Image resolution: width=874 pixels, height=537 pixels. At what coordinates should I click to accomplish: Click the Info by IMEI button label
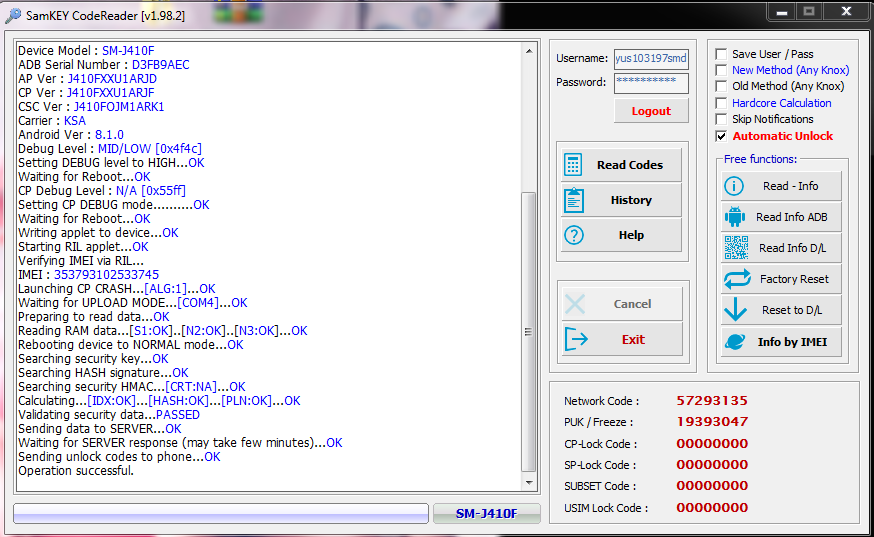[x=792, y=342]
